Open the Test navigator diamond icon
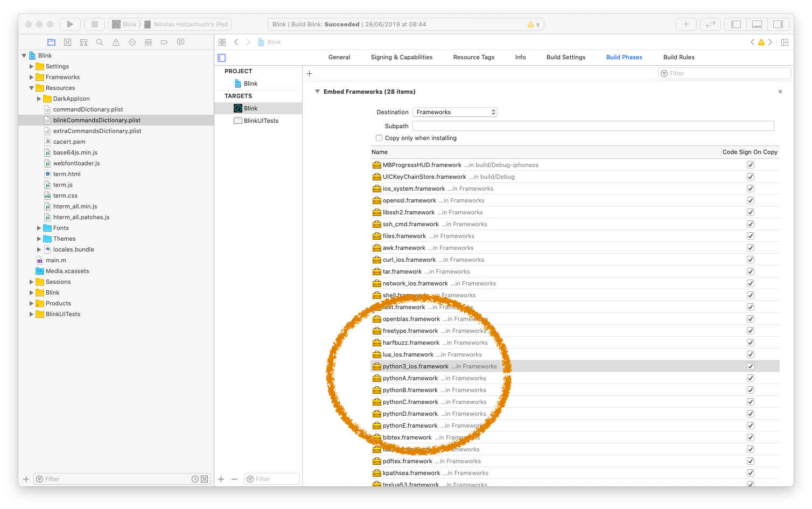This screenshot has height=509, width=812. pyautogui.click(x=132, y=42)
